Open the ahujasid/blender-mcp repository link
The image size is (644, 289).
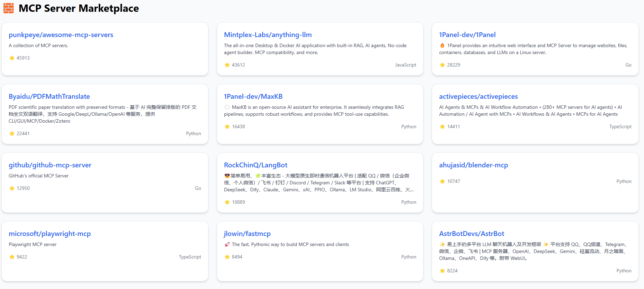click(473, 165)
